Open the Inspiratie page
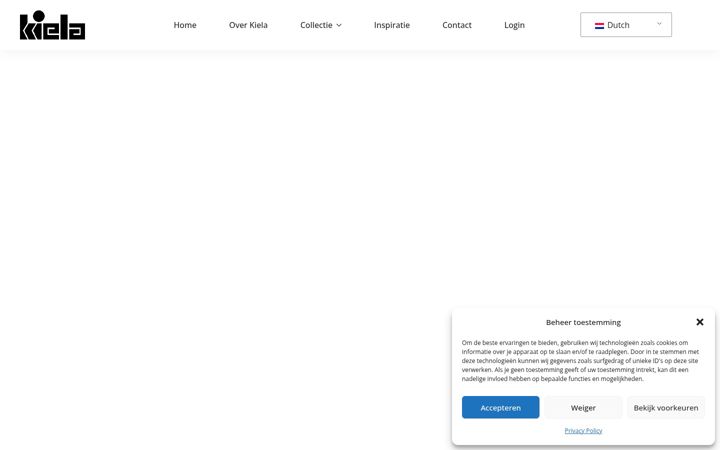 392,25
